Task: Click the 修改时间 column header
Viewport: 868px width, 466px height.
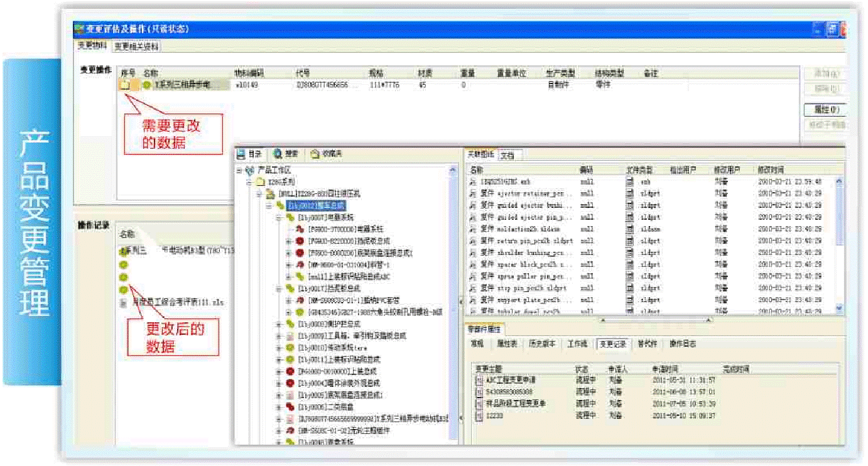Action: (x=771, y=170)
